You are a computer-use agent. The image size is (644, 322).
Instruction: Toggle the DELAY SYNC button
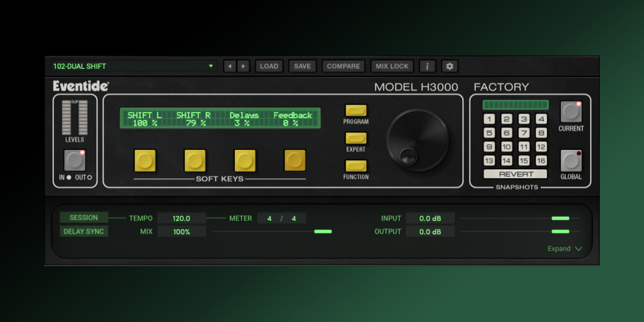[x=84, y=231]
